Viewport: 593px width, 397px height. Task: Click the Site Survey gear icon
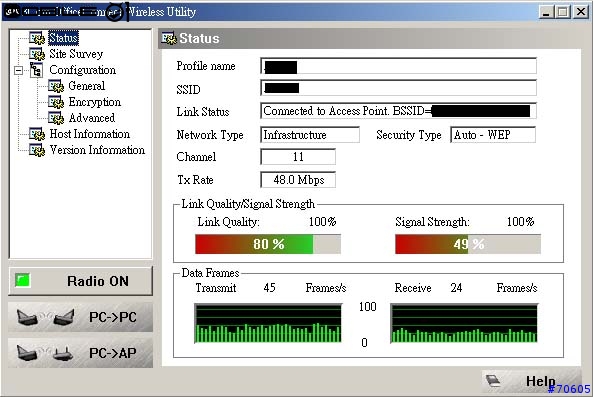pos(37,54)
